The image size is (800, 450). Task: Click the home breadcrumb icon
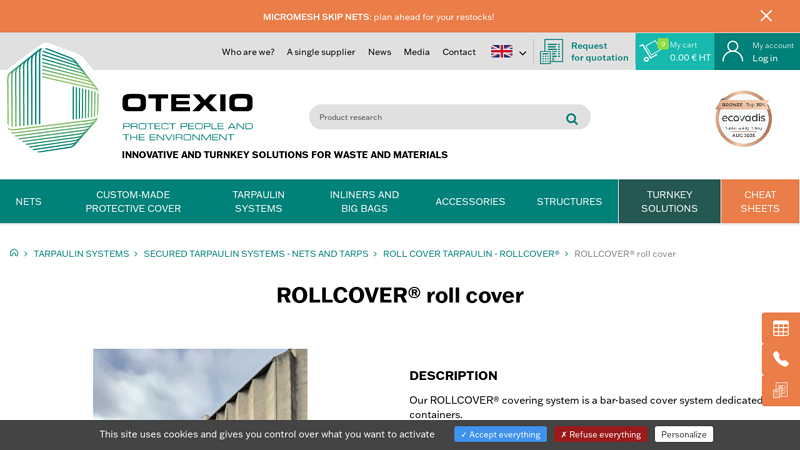14,253
